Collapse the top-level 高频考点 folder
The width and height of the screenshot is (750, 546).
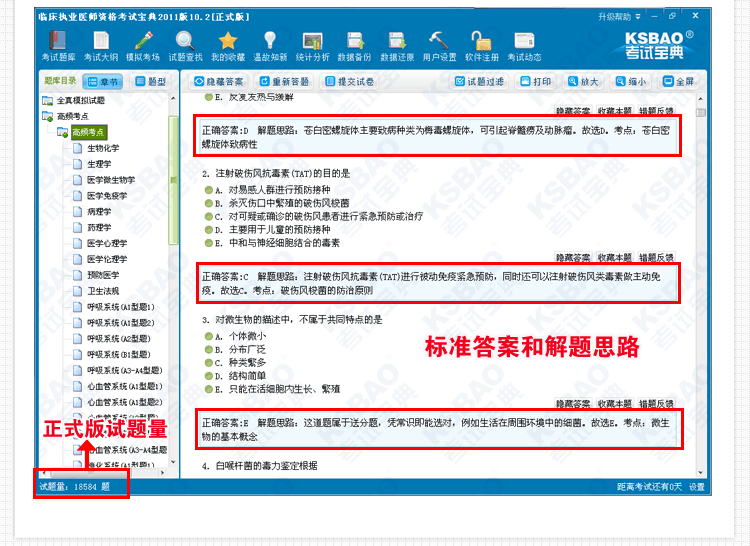[x=47, y=117]
